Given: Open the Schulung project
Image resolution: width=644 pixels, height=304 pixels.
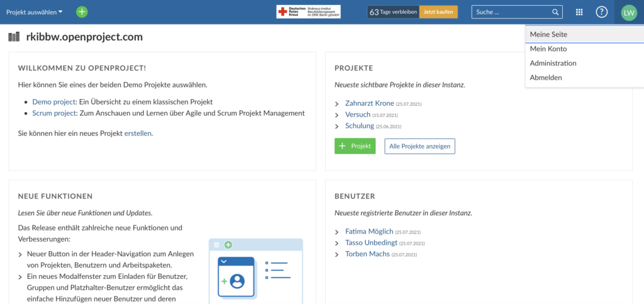Looking at the screenshot, I should 360,126.
